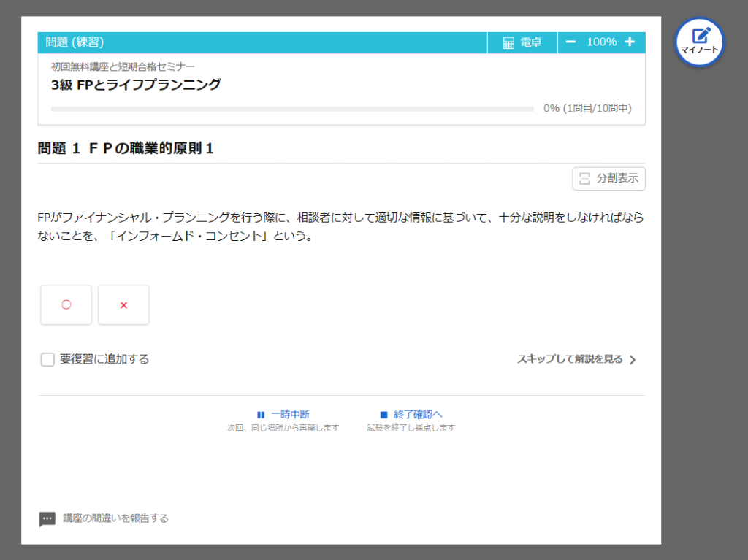748x560 pixels.
Task: Click the 3級 FPとライフプランニング course title
Action: point(136,85)
